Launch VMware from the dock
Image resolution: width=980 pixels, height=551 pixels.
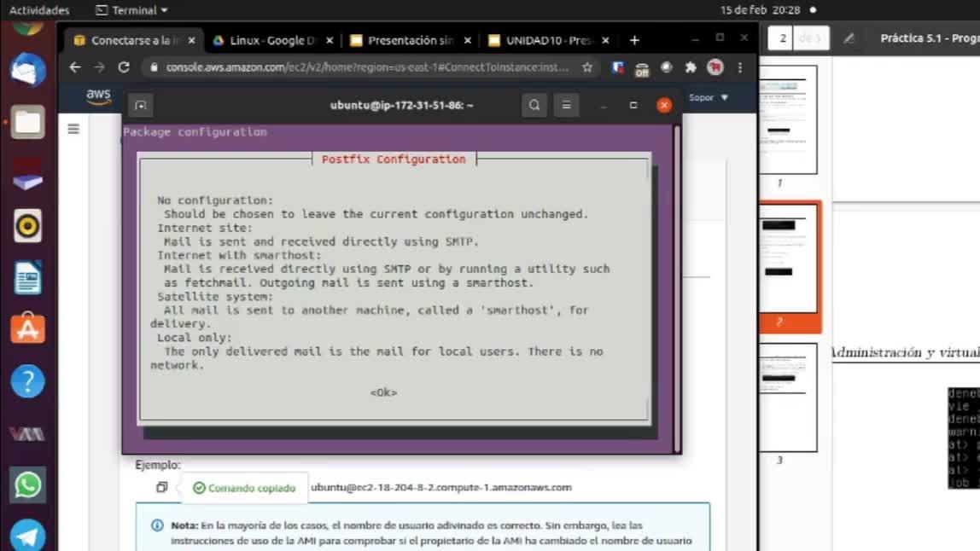tap(27, 433)
